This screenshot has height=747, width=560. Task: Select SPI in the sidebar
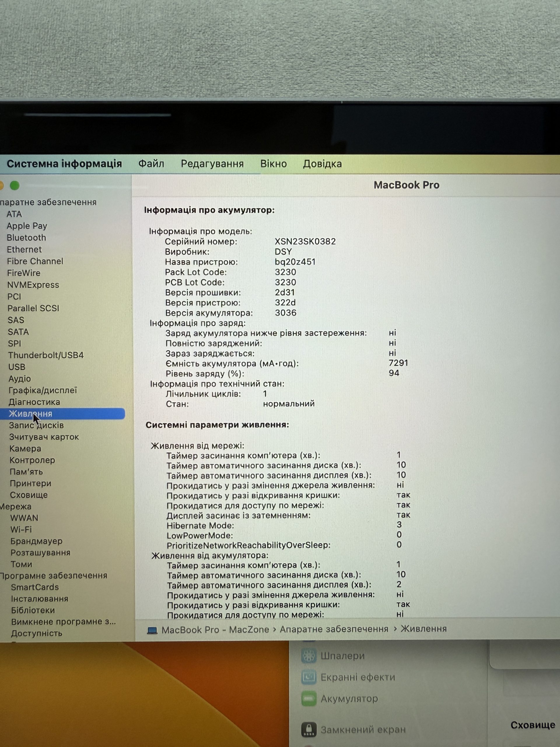coord(15,344)
